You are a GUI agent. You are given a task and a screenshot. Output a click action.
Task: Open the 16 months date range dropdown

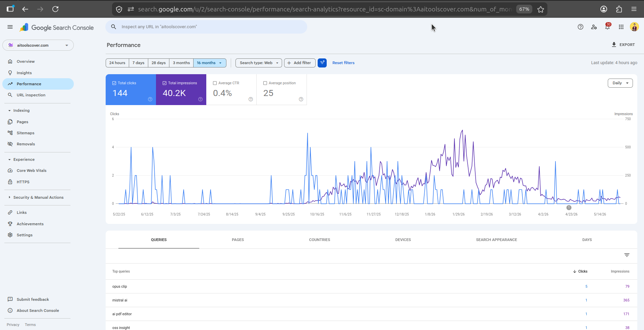coord(210,63)
